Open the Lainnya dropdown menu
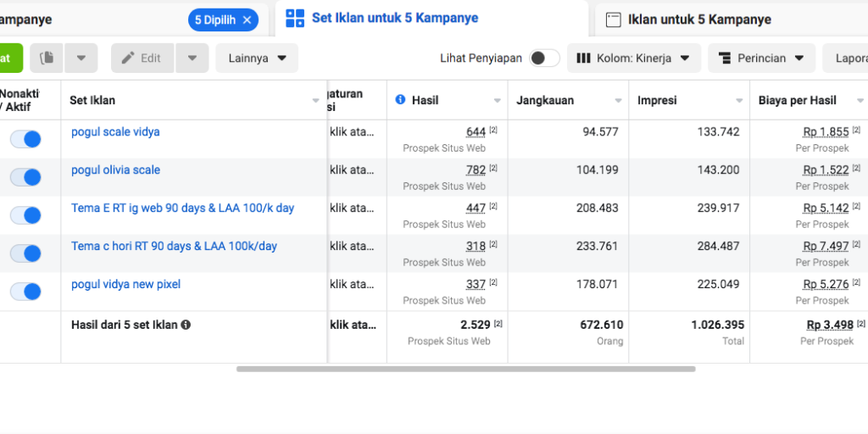 pos(257,58)
